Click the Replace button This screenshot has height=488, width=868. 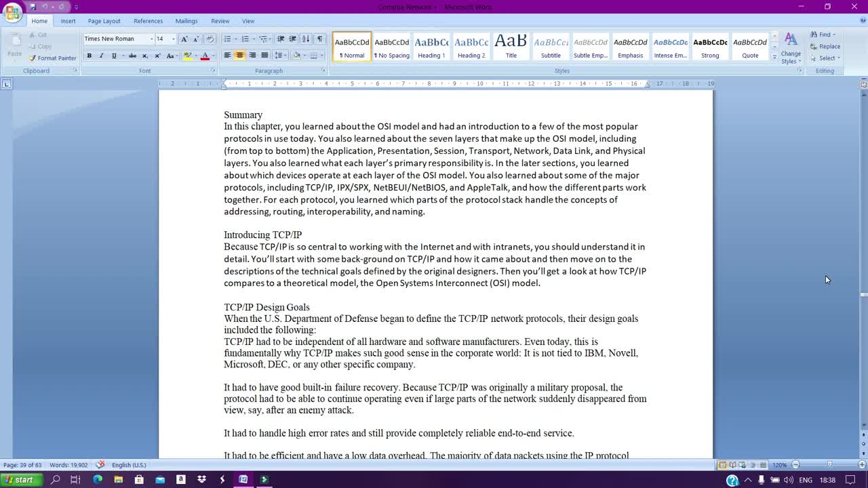click(x=825, y=46)
